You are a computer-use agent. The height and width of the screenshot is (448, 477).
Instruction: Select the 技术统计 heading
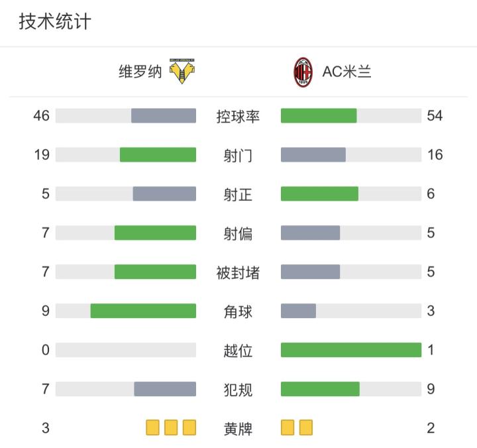pyautogui.click(x=55, y=22)
